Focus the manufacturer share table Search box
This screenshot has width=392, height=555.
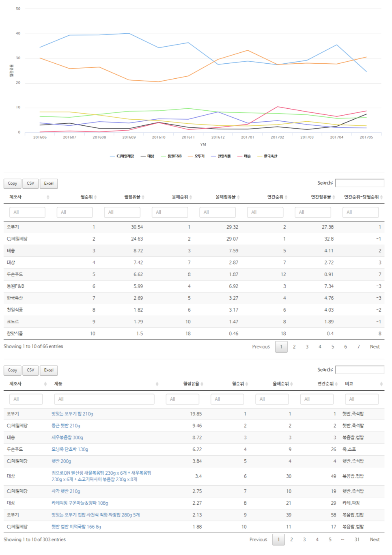360,183
